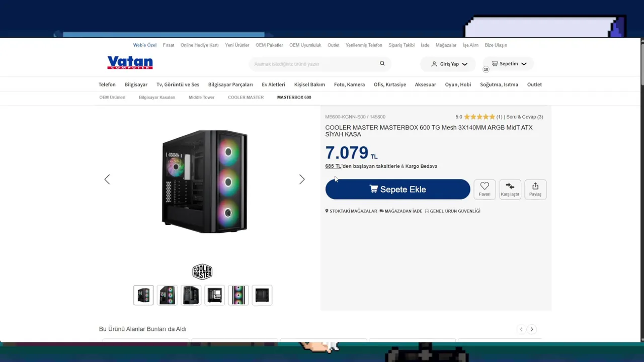Click the search magnifier icon

[382, 63]
